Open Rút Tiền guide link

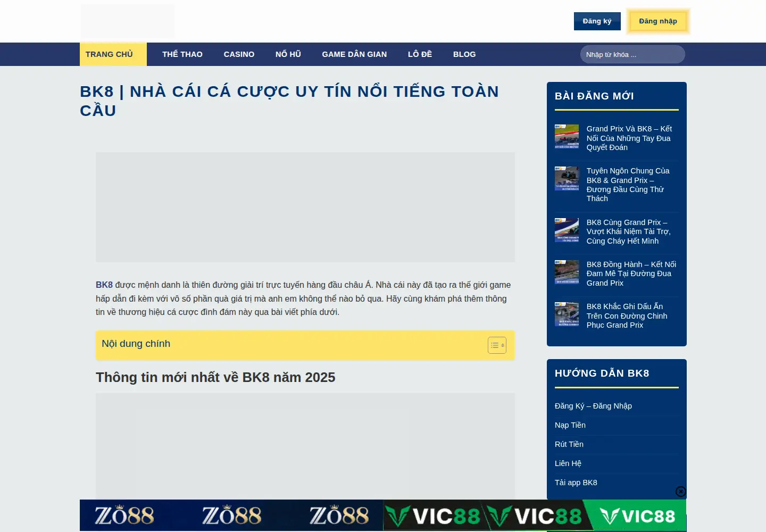click(x=569, y=444)
